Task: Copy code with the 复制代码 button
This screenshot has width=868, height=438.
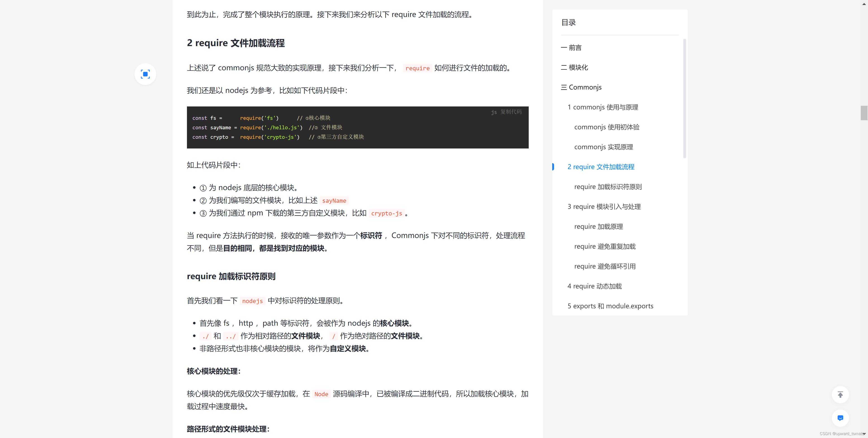Action: [511, 112]
